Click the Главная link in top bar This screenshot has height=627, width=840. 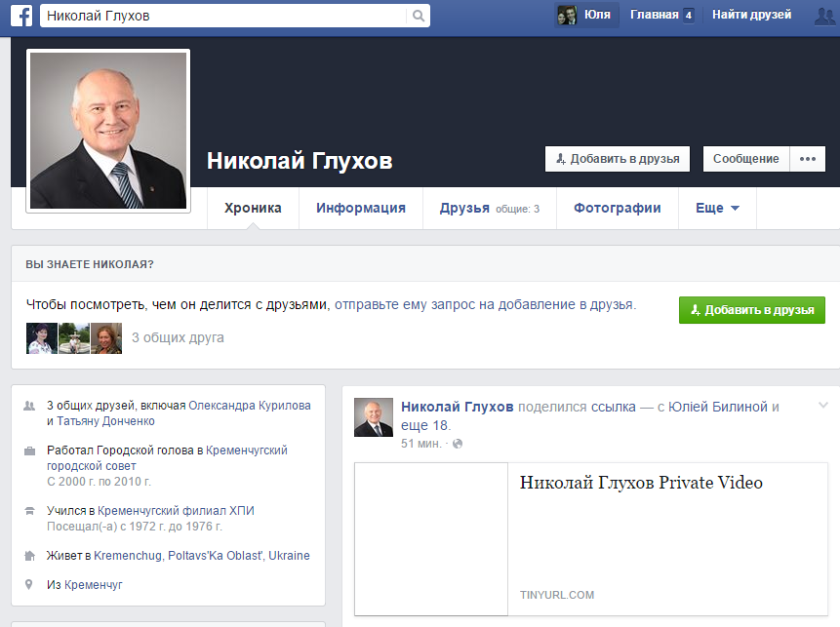pos(654,15)
